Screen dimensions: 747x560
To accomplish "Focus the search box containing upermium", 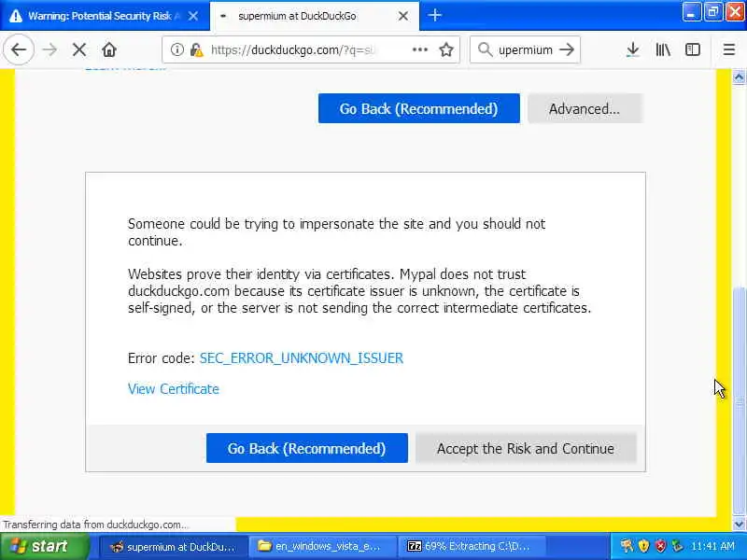I will coord(525,49).
